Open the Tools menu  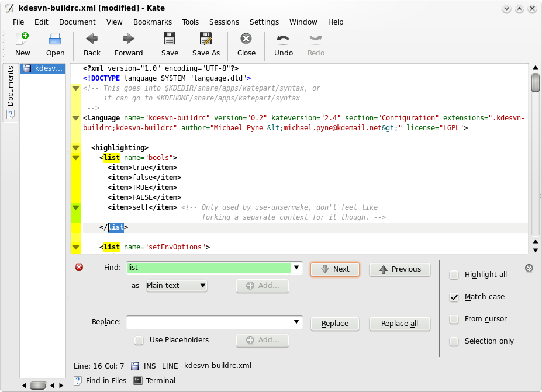click(191, 22)
